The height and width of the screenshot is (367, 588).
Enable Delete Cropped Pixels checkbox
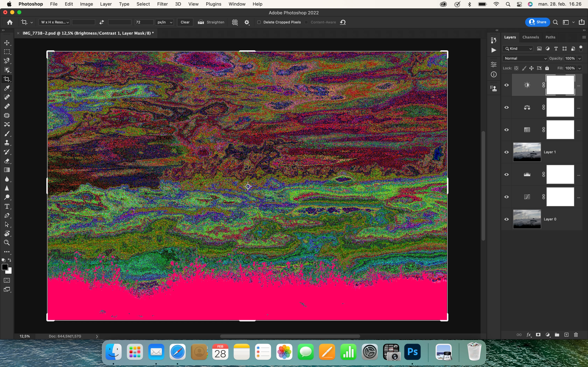(259, 22)
